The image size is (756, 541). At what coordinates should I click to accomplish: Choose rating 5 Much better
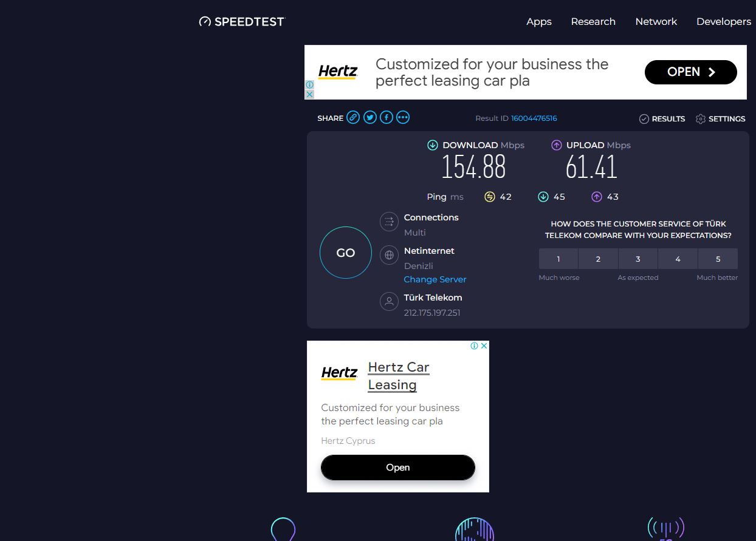(x=718, y=259)
